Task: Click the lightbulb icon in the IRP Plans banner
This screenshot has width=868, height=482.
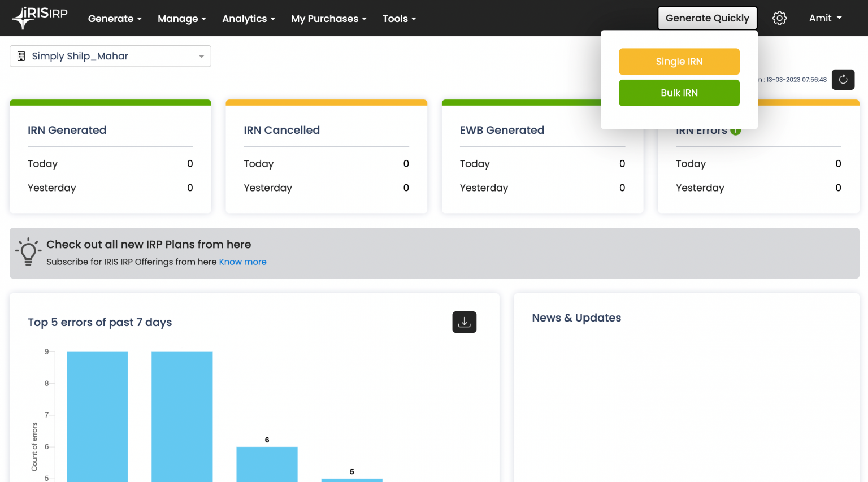Action: (x=27, y=252)
